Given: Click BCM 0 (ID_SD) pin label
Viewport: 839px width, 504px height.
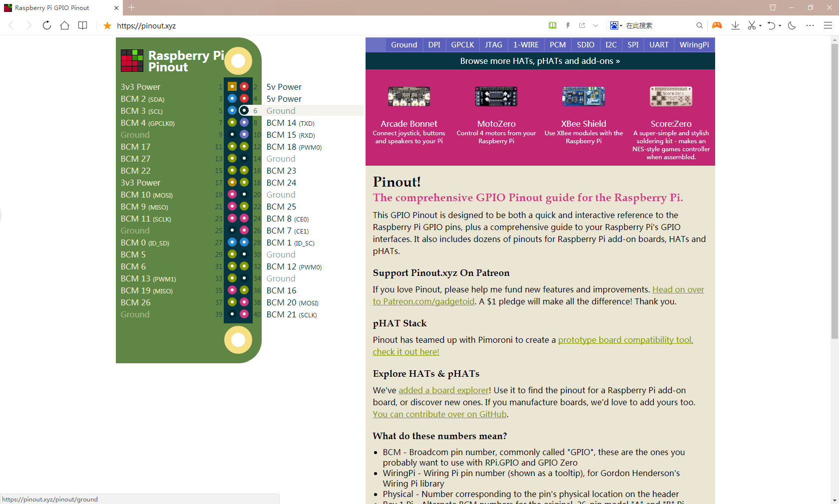Looking at the screenshot, I should click(145, 243).
